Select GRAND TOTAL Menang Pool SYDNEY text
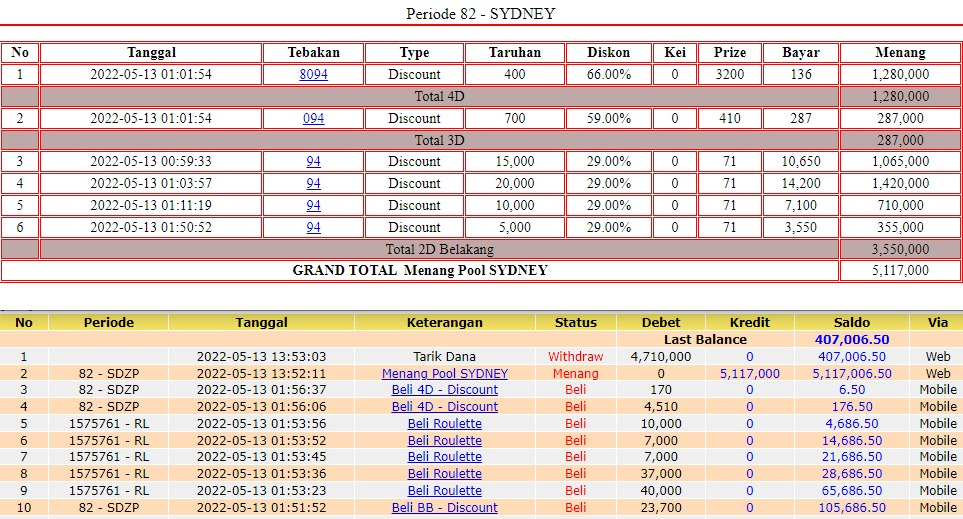This screenshot has height=519, width=963. (420, 270)
